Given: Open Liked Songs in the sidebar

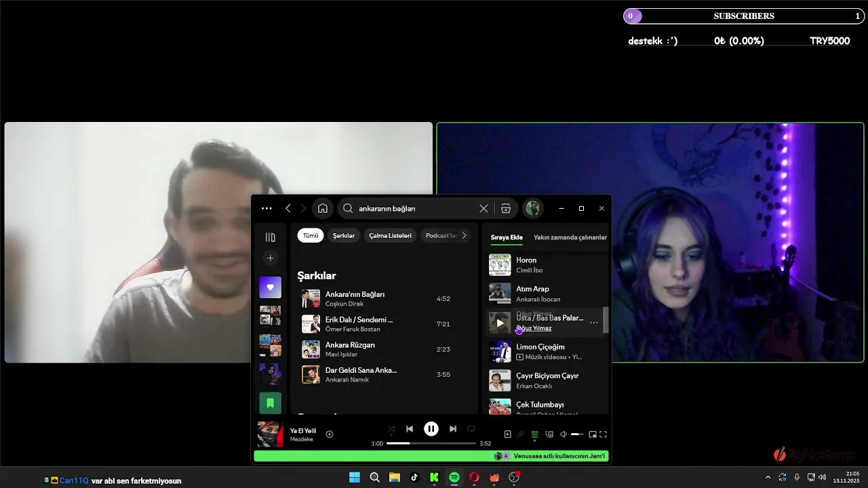Looking at the screenshot, I should tap(270, 287).
